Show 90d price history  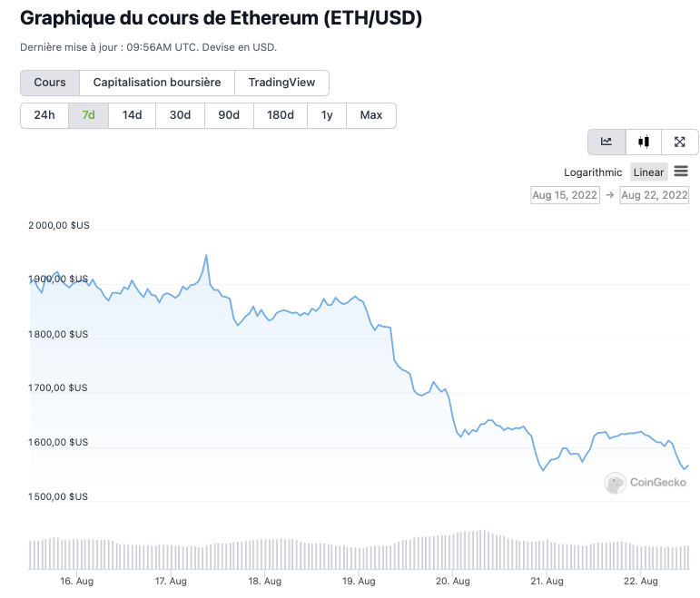point(229,115)
